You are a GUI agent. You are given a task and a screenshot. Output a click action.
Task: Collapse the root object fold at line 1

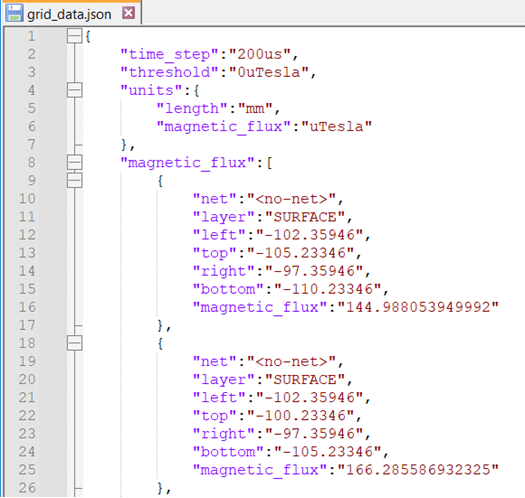74,36
